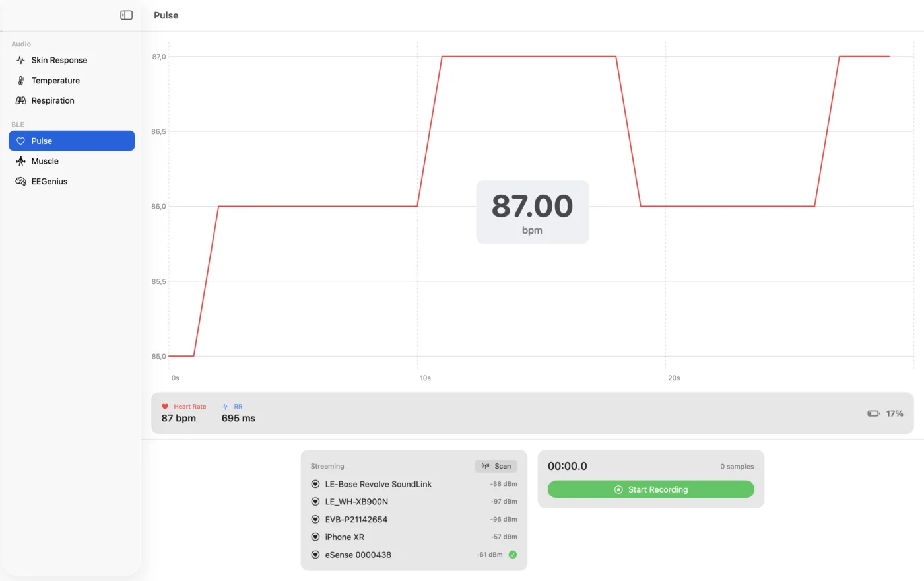Click the 695 ms RR value
Viewport: 924px width, 581px height.
tap(238, 418)
